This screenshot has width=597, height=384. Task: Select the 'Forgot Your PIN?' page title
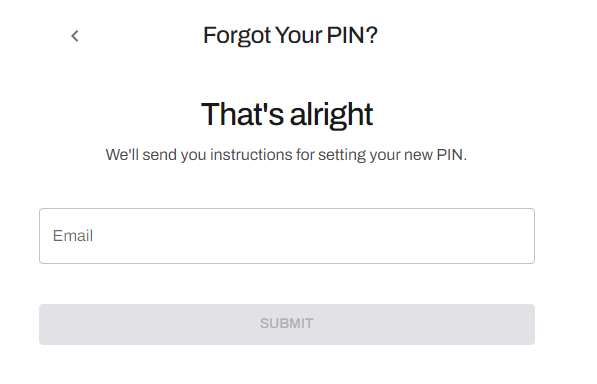click(290, 35)
